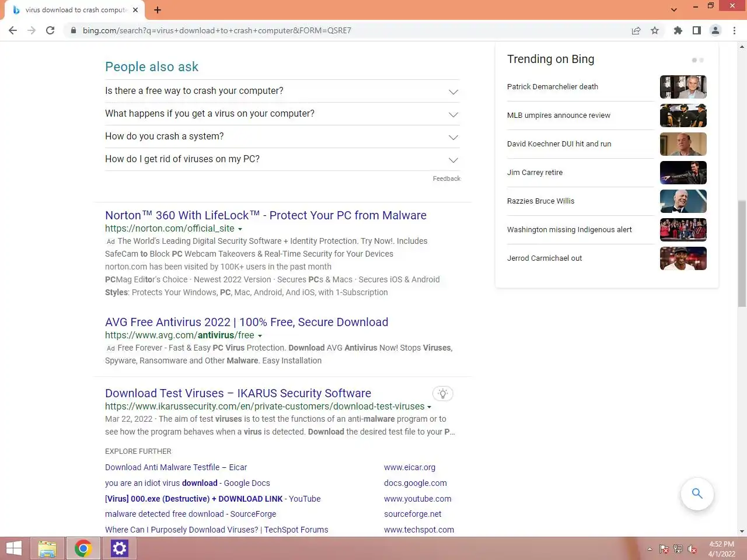Open AVG Free Antivirus 2022 result
This screenshot has width=747, height=560.
tap(246, 322)
